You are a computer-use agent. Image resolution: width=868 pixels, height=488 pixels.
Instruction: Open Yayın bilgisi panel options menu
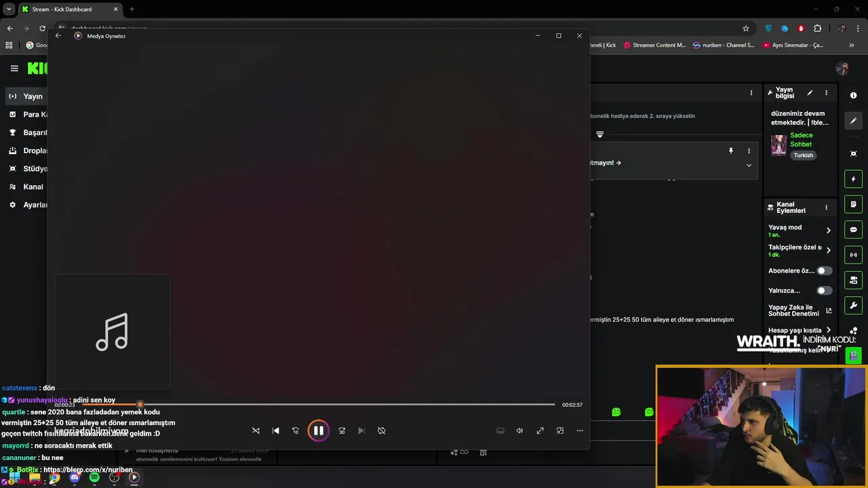click(826, 93)
